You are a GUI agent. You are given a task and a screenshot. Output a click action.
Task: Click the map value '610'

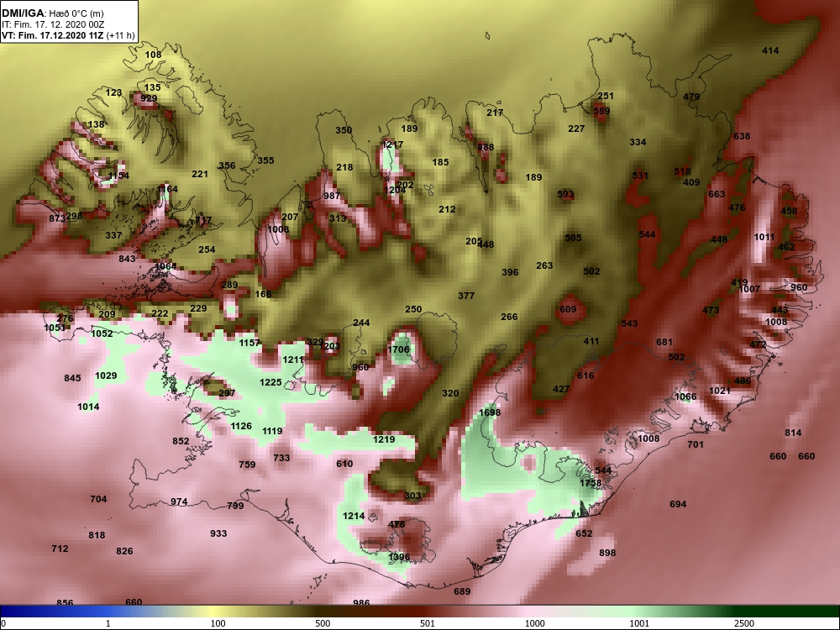(344, 464)
